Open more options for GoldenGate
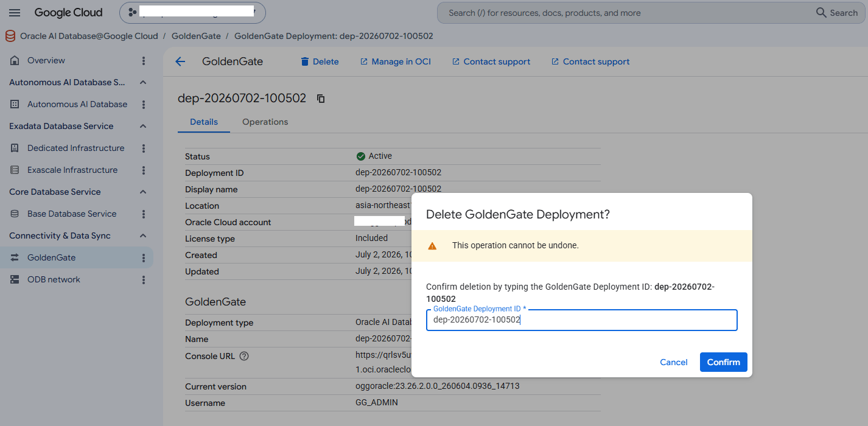 (144, 258)
